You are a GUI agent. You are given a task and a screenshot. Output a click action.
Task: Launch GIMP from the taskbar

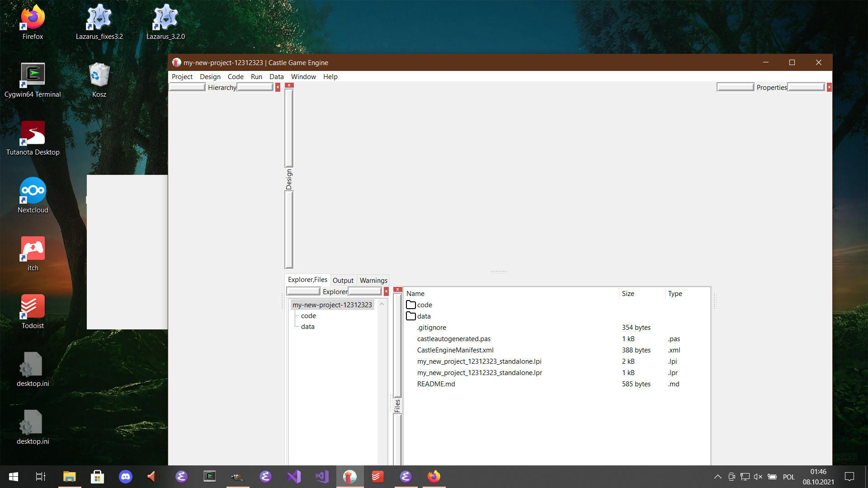237,476
